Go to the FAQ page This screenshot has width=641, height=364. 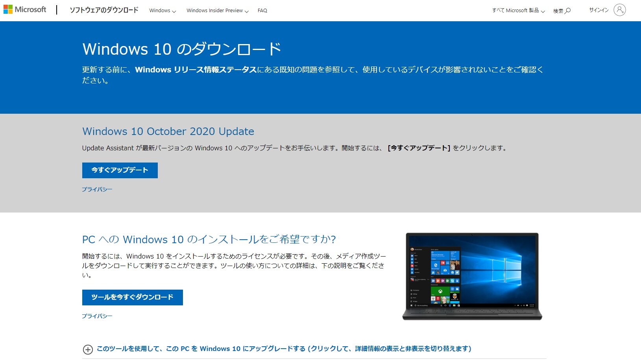[262, 11]
